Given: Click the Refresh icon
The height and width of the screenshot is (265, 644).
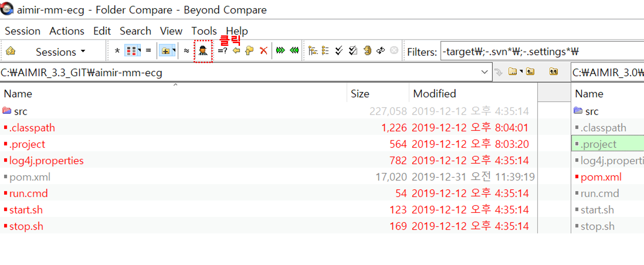Looking at the screenshot, I should [x=367, y=51].
